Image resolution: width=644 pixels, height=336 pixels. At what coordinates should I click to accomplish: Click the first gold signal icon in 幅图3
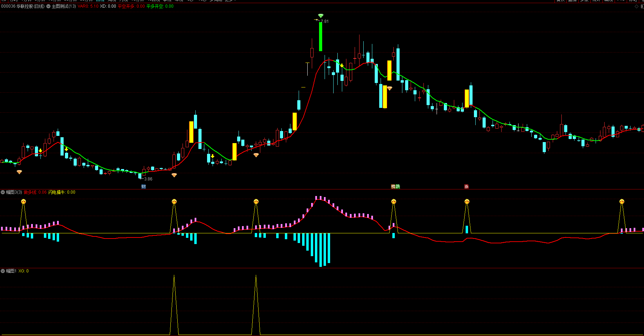click(x=24, y=202)
